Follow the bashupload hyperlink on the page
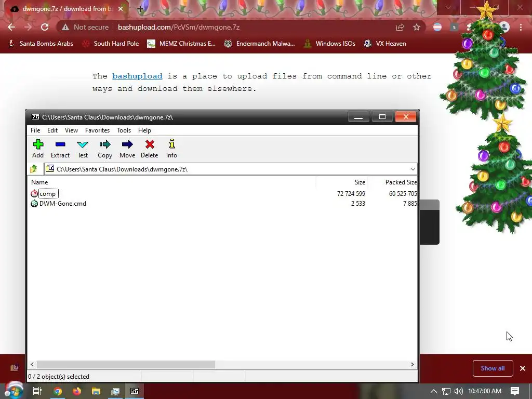Screen dimensions: 532x399 click(137, 76)
